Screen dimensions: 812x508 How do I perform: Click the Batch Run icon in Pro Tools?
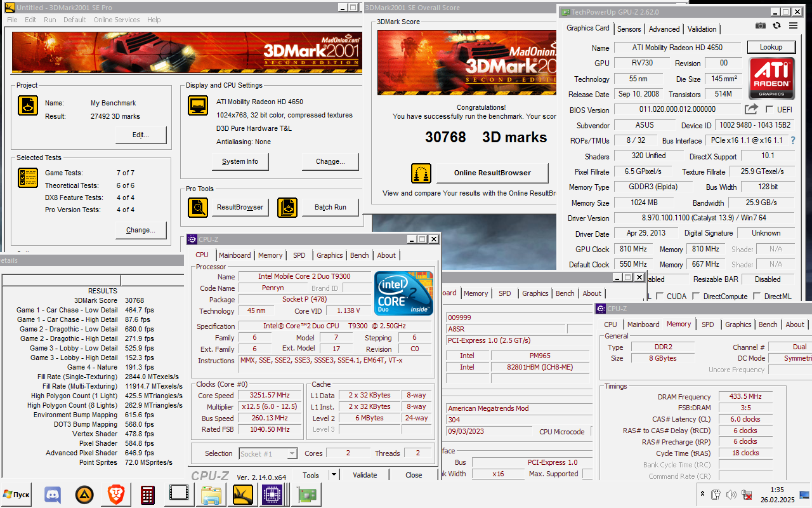click(287, 208)
